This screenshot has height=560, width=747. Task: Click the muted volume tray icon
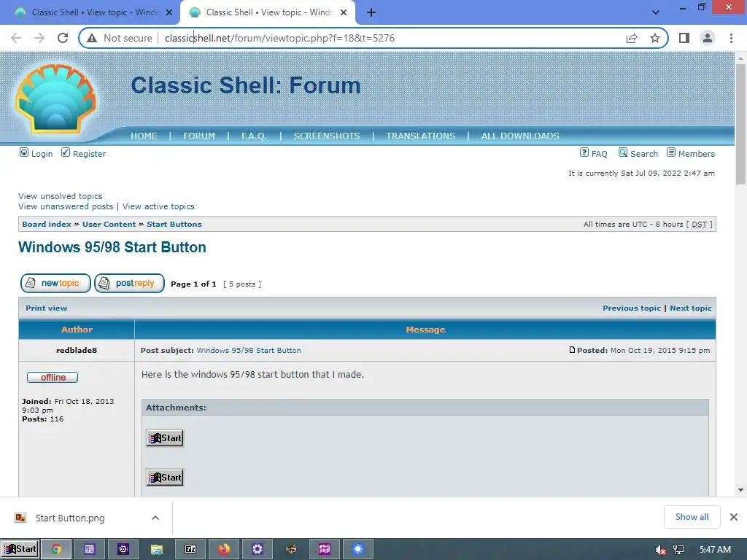coord(660,550)
